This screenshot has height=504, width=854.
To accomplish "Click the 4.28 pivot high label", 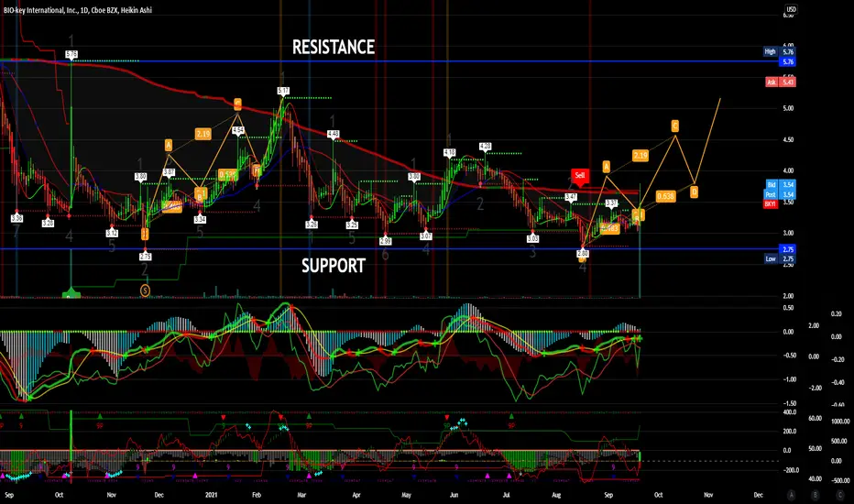I will coord(486,146).
